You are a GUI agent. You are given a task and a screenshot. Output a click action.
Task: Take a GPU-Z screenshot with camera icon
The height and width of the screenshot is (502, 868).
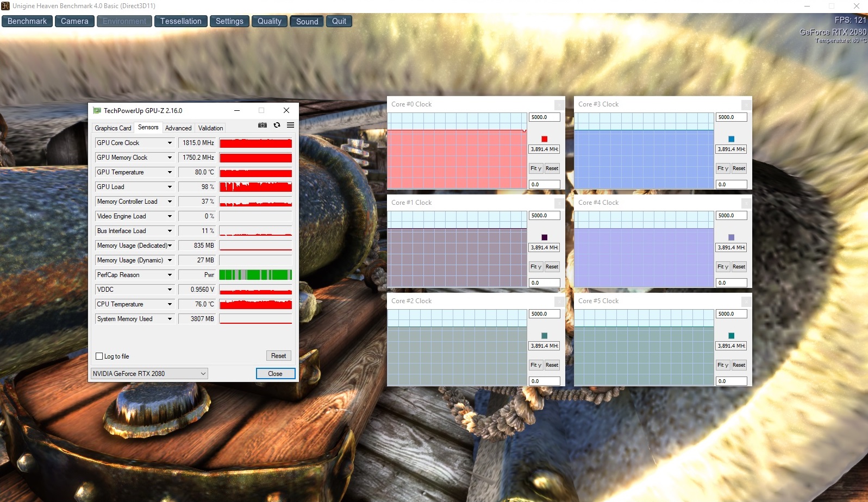point(263,125)
